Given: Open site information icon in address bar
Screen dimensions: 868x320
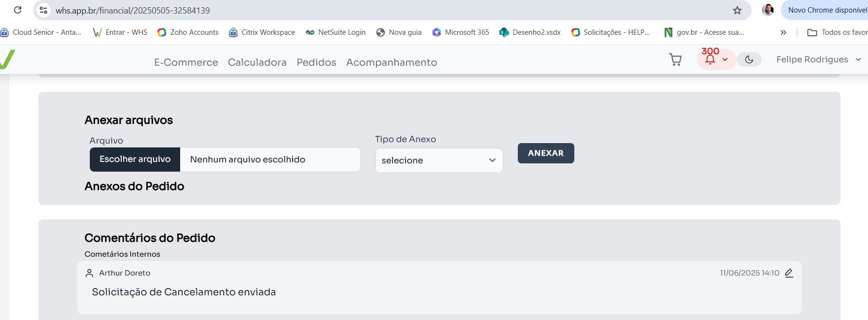Looking at the screenshot, I should click(43, 10).
